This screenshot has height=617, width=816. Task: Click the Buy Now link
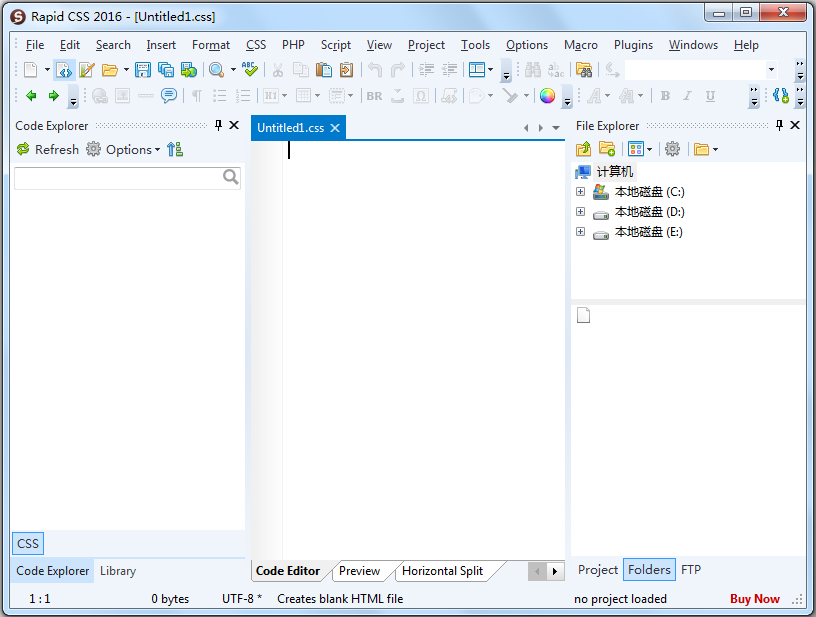coord(755,599)
